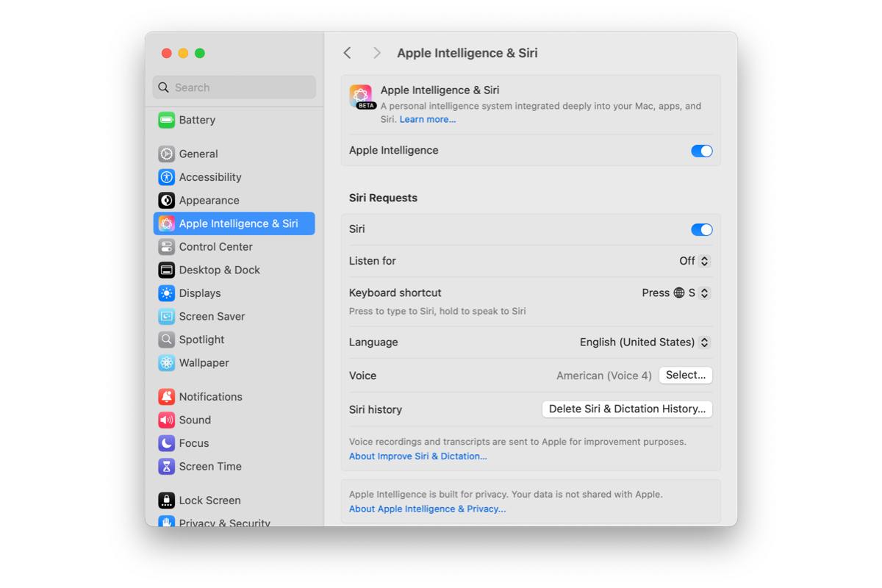Click the Apple Intelligence & Siri sidebar icon
882x588 pixels.
point(167,223)
